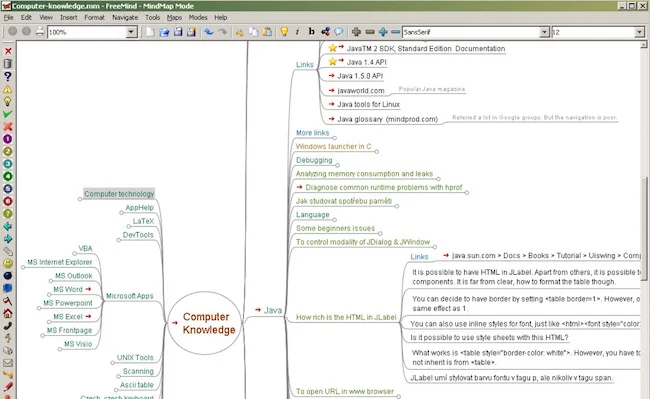Add the blue question mark icon
Screen dimensions: 650x399
coord(7,76)
